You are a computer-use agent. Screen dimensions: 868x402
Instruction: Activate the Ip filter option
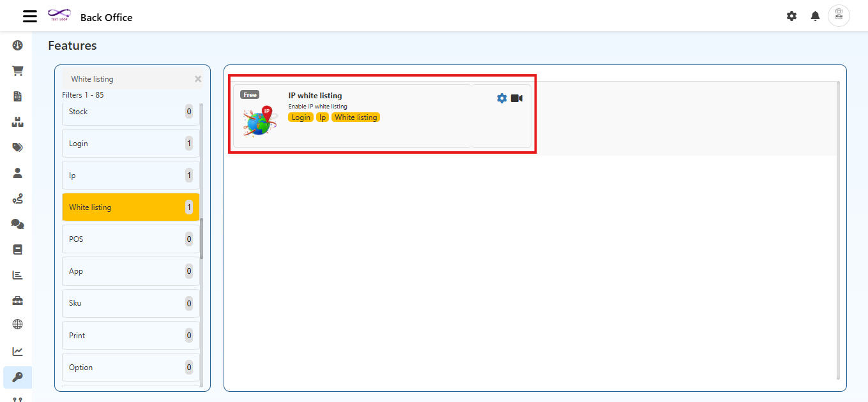[130, 175]
